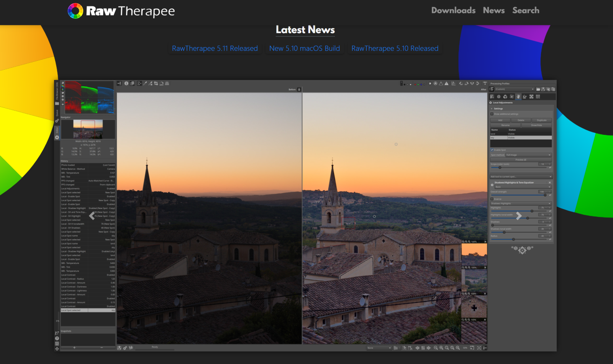Image resolution: width=613 pixels, height=364 pixels.
Task: Select the land spot row
Action: tap(521, 134)
